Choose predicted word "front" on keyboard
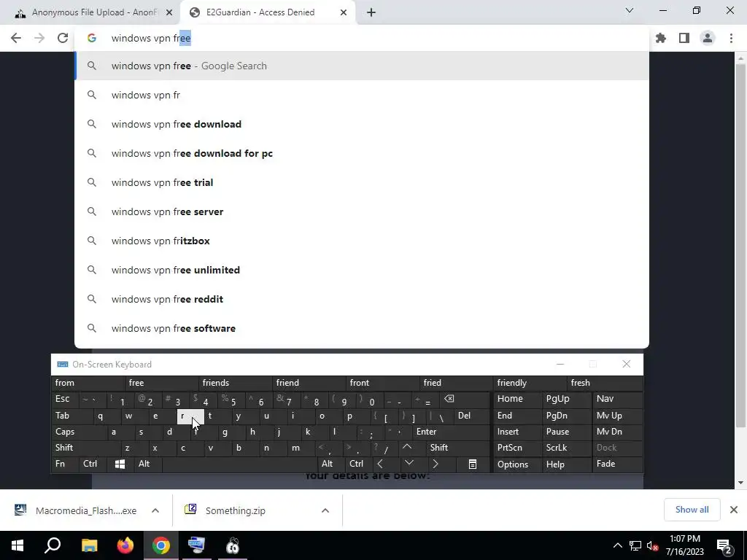Screen dimensions: 747x560 coord(382,383)
